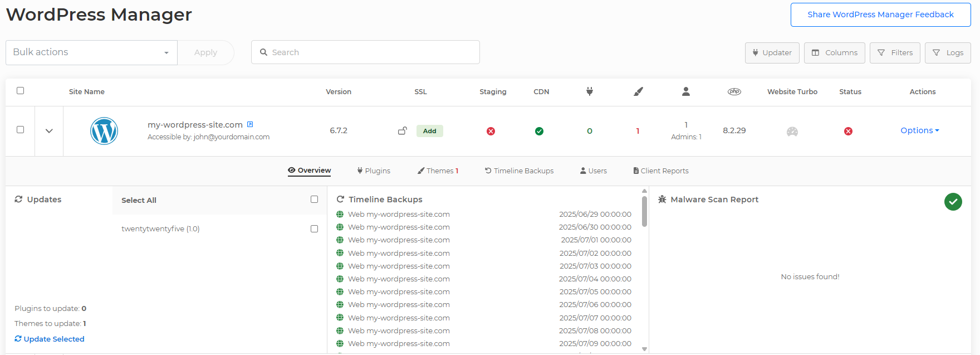Collapse the site row with chevron
Viewport: 980px width, 355px height.
click(x=49, y=131)
